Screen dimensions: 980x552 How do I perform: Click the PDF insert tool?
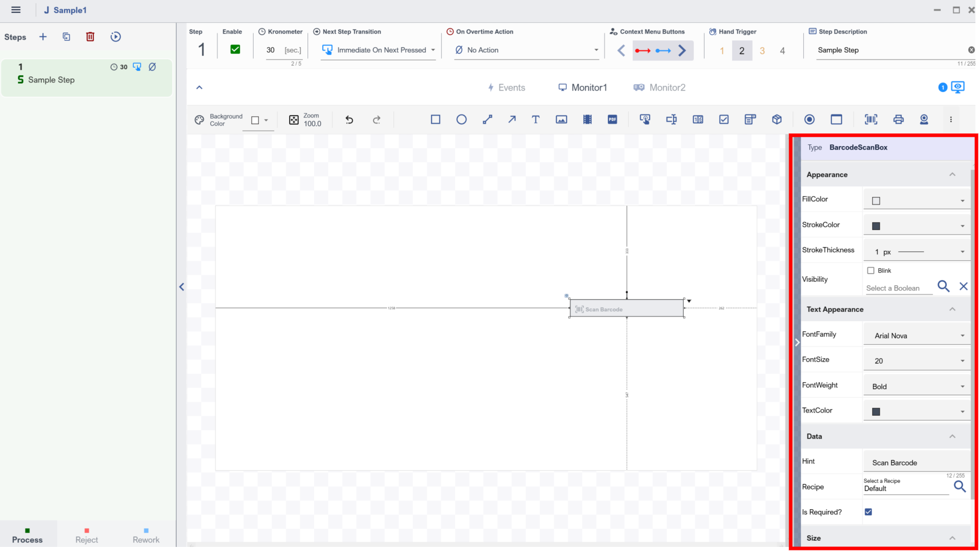tap(612, 120)
